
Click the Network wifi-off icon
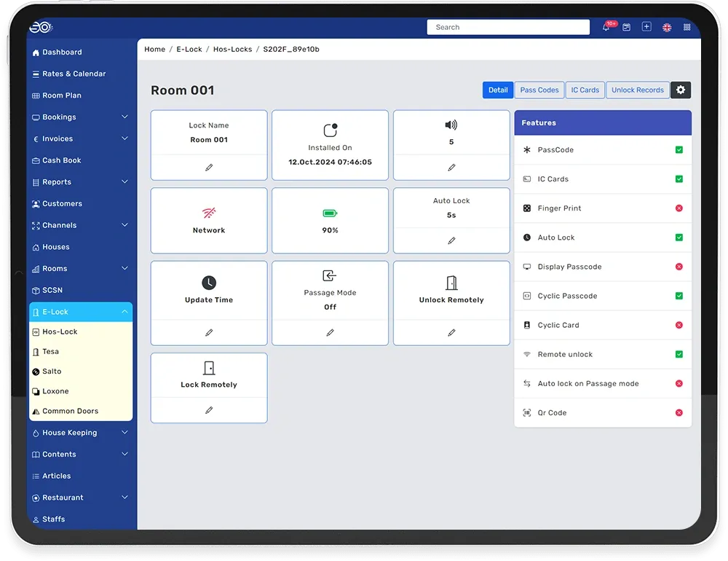[x=209, y=213]
